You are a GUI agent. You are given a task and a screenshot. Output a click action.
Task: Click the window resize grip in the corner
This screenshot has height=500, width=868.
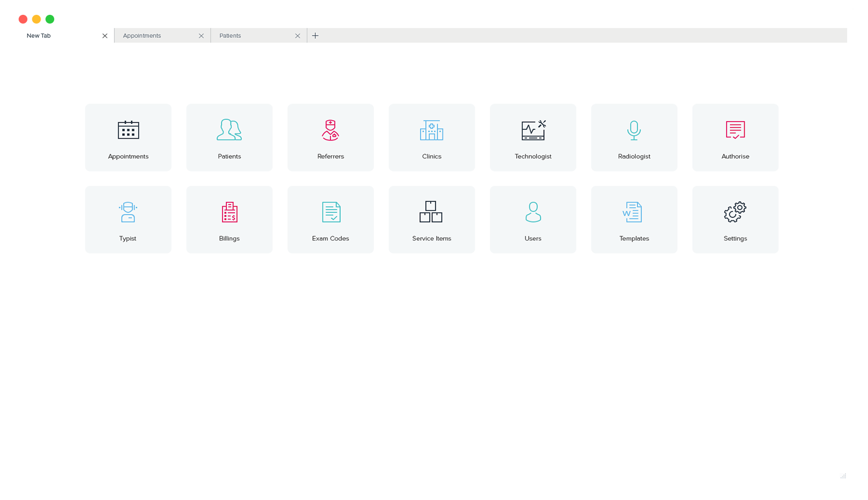pyautogui.click(x=843, y=476)
